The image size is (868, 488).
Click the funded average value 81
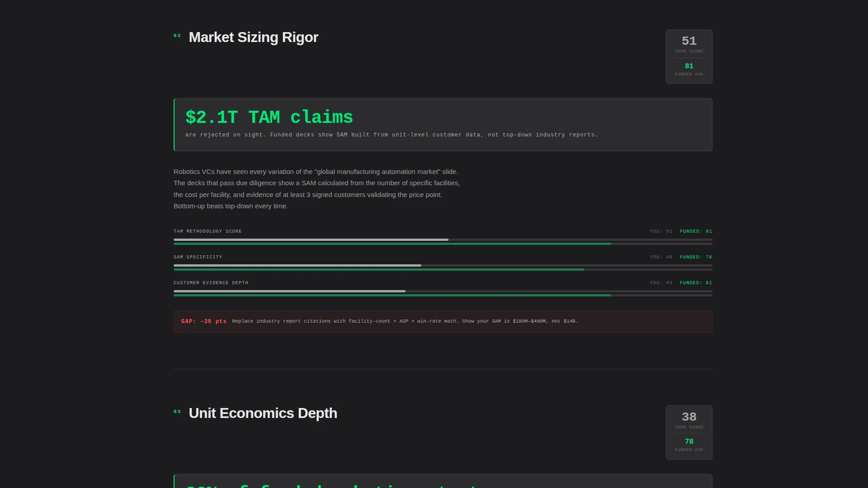pyautogui.click(x=689, y=66)
